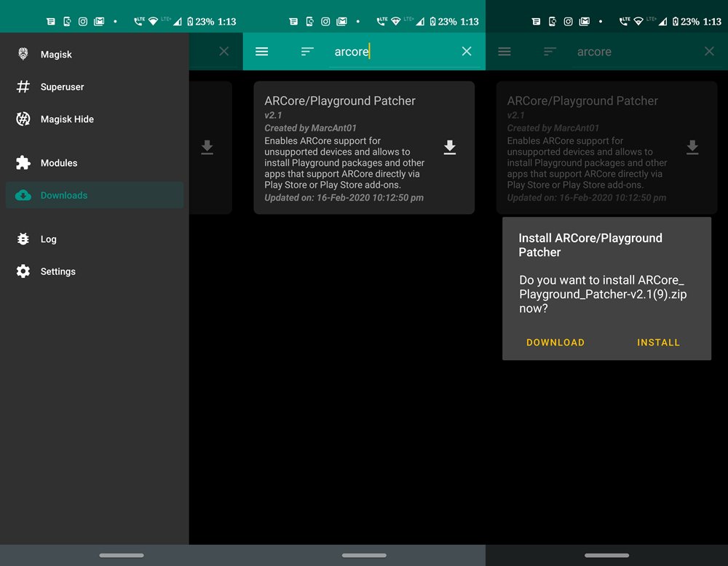Image resolution: width=728 pixels, height=566 pixels.
Task: Click the Modules puzzle piece icon
Action: (x=23, y=162)
